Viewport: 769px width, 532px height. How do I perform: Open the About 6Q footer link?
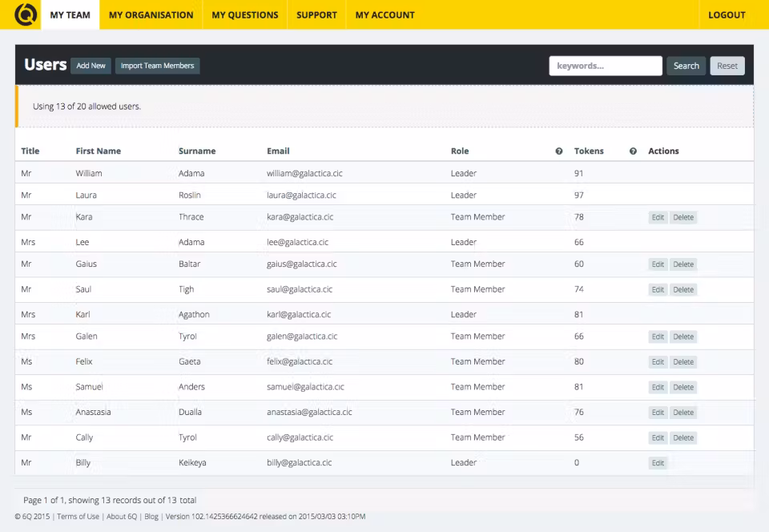pos(122,517)
